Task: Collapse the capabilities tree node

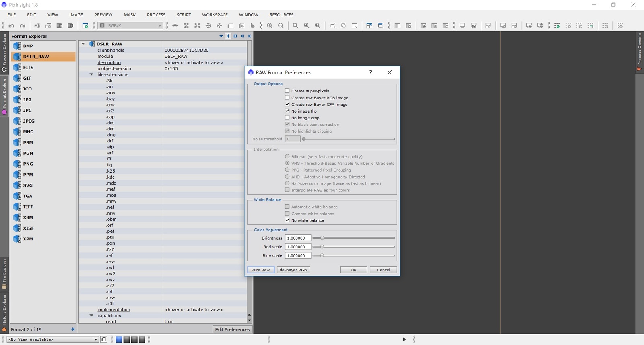Action: tap(91, 316)
